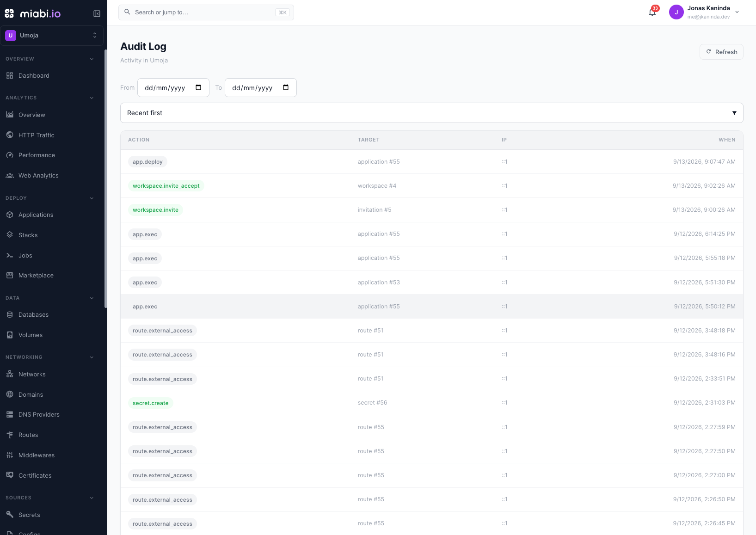Click target text "invitation #5"
The image size is (756, 535).
(x=375, y=210)
